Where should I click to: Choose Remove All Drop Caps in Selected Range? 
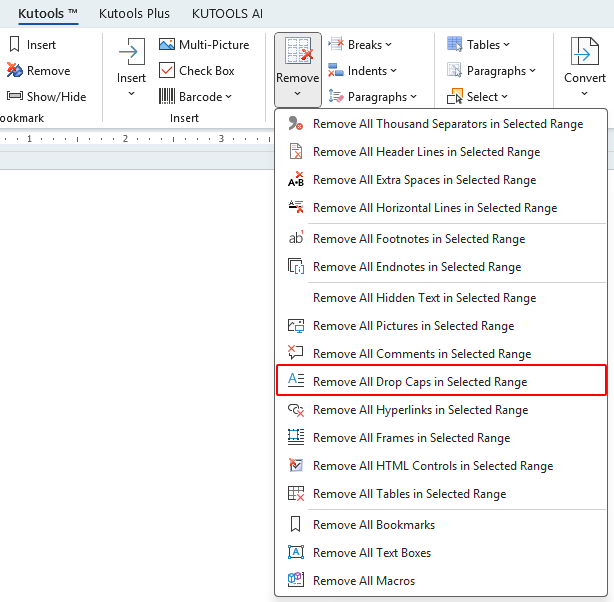(441, 381)
